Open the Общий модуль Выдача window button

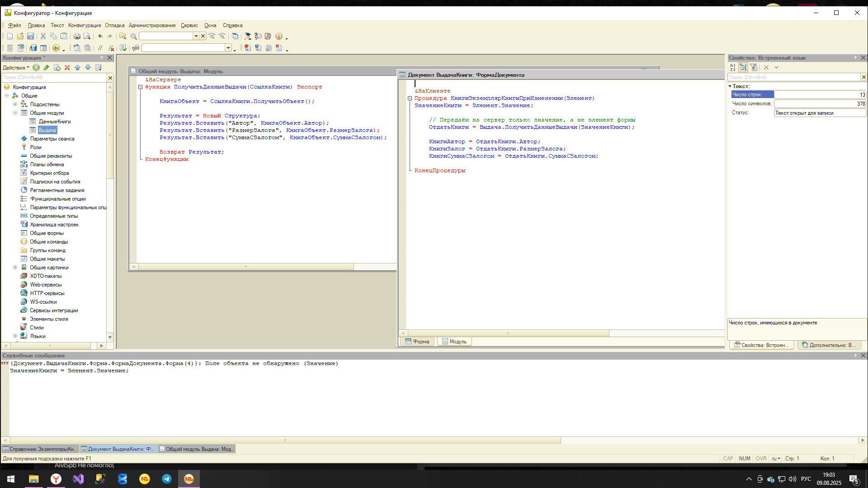coord(196,449)
